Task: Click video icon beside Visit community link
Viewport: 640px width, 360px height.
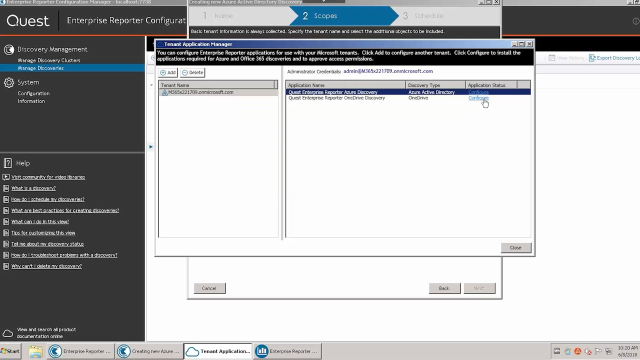Action: (x=6, y=177)
